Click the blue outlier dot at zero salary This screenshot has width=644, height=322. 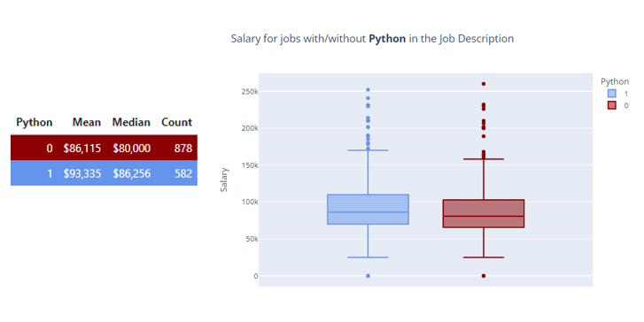click(x=368, y=276)
